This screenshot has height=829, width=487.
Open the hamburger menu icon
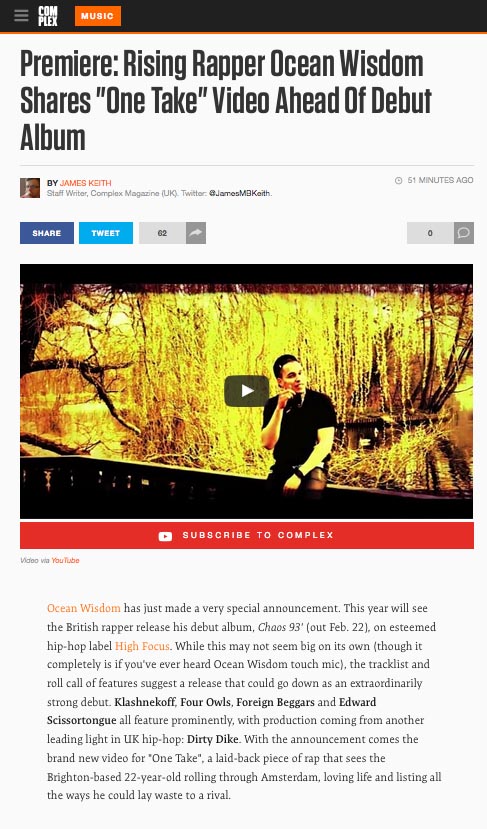pyautogui.click(x=21, y=16)
